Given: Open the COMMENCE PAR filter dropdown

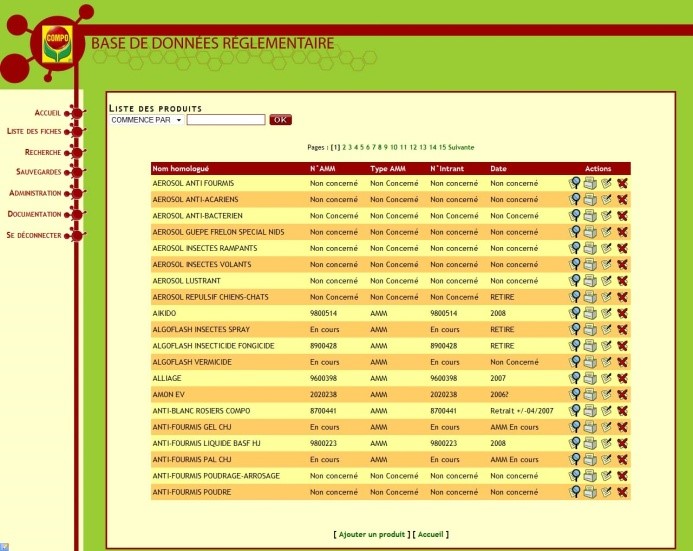Looking at the screenshot, I should pyautogui.click(x=146, y=120).
